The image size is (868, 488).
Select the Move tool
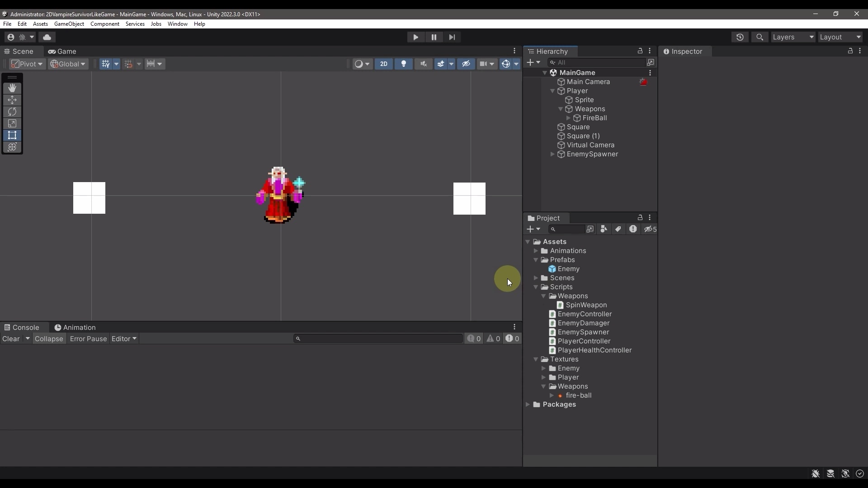[12, 100]
